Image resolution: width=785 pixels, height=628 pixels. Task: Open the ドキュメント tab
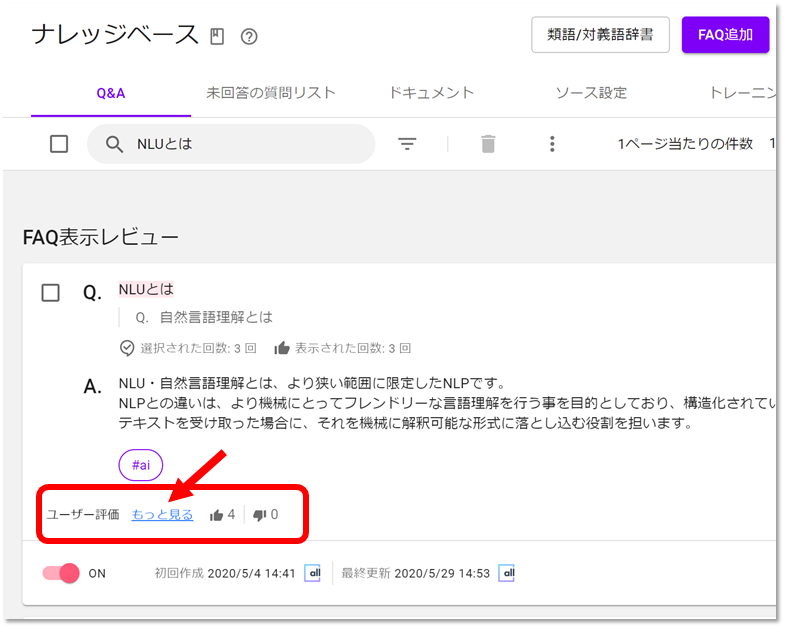coord(431,93)
